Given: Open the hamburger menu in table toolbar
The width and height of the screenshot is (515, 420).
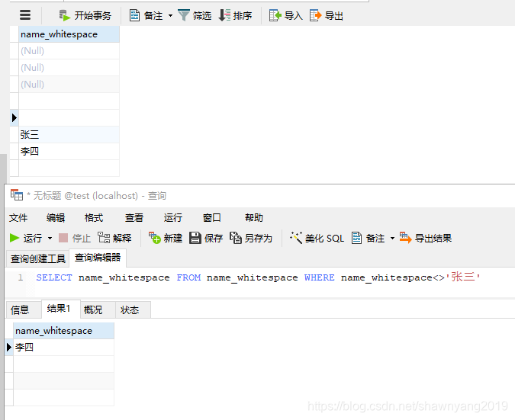Looking at the screenshot, I should pos(25,15).
